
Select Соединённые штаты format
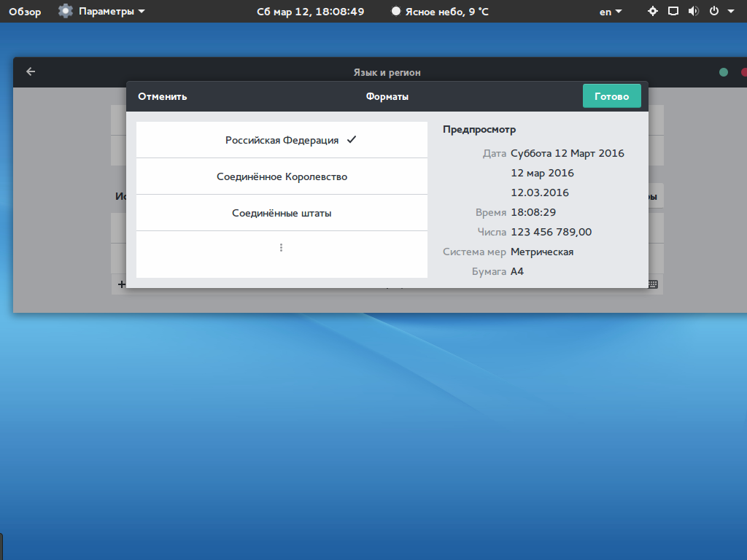pos(282,213)
